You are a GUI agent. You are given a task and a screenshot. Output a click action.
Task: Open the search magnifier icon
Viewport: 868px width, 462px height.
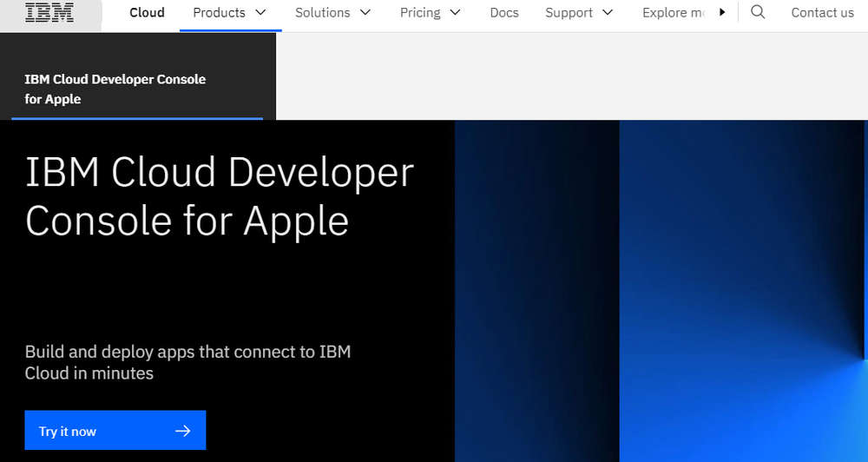[x=758, y=12]
